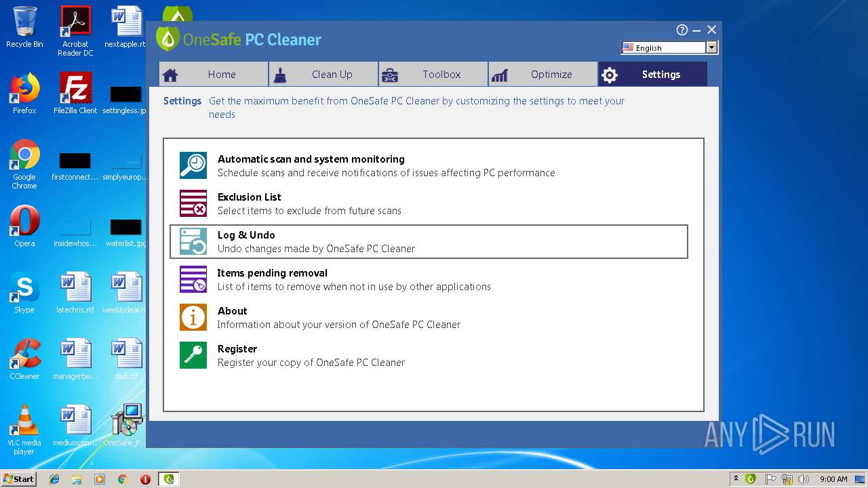Click the OneSafe green system tray icon
Screen dimensions: 868x488
click(x=751, y=479)
